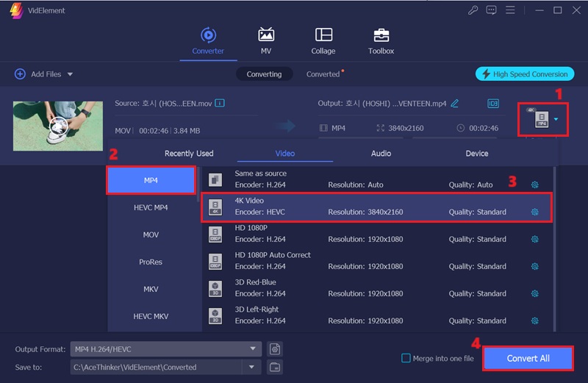Choose HD 1080P Auto Correct preset
Viewport: 588px width, 383px height.
click(377, 261)
